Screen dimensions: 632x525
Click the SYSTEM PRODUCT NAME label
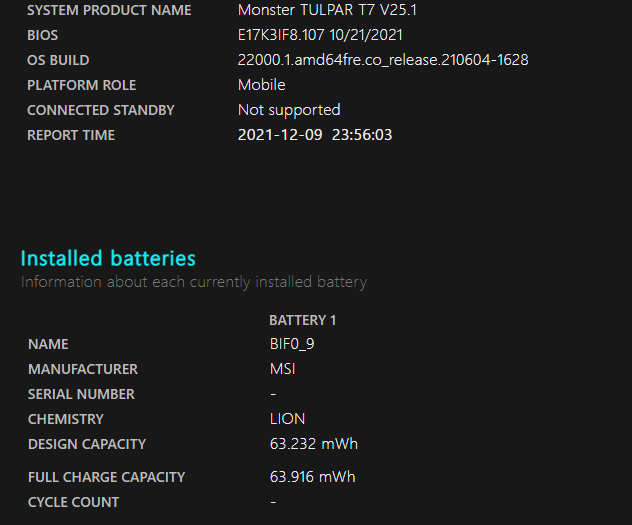pyautogui.click(x=109, y=10)
